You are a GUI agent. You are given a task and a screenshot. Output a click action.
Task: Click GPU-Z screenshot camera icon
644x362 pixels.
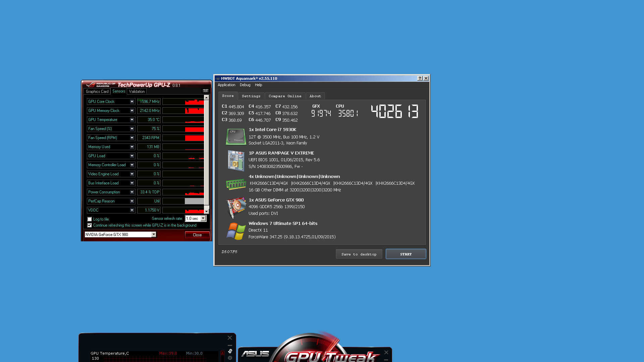coord(205,91)
